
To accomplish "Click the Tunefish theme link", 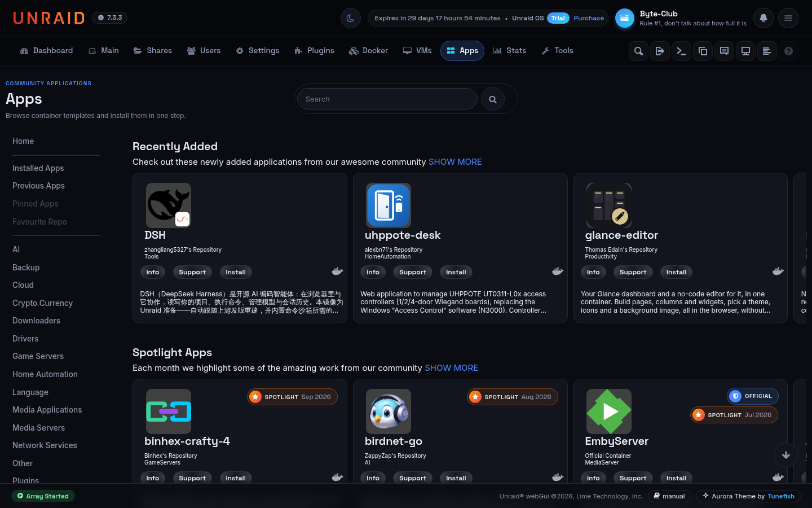I will coord(781,496).
